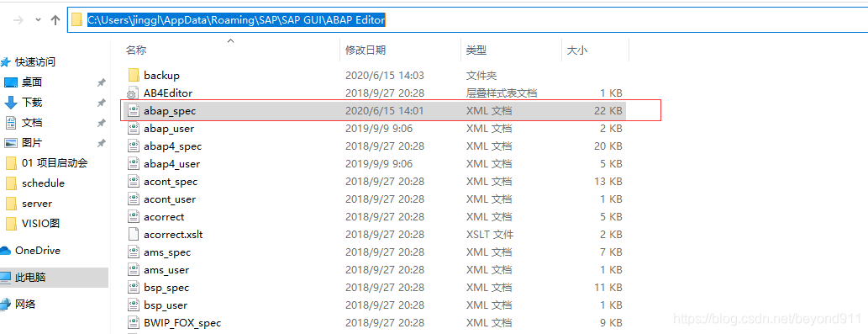The height and width of the screenshot is (334, 868).
Task: Sort by 类型 column header
Action: (476, 50)
